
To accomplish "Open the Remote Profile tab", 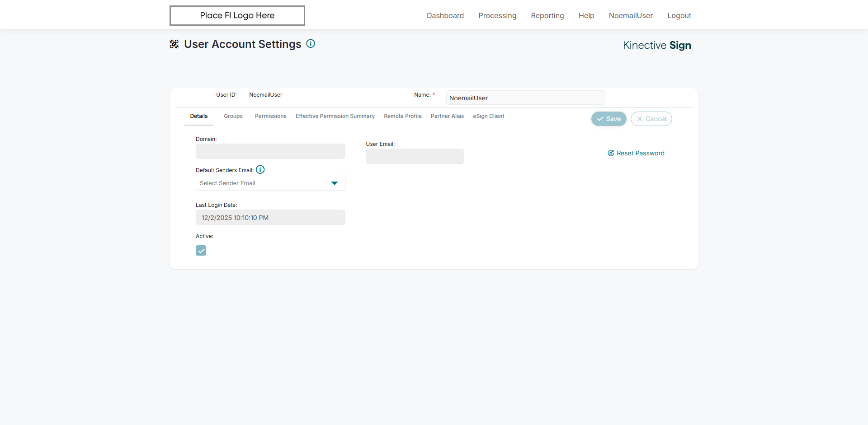I will 403,116.
